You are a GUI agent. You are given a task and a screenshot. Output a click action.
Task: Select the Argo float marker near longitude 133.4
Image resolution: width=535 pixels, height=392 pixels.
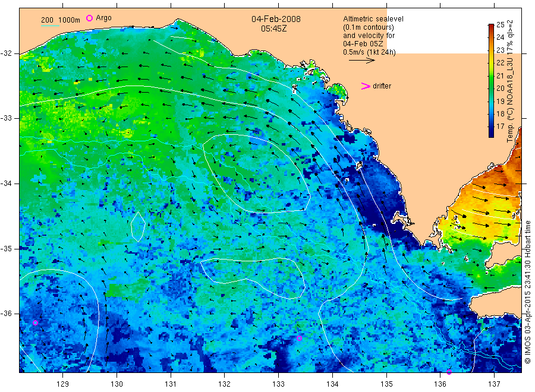coord(299,338)
